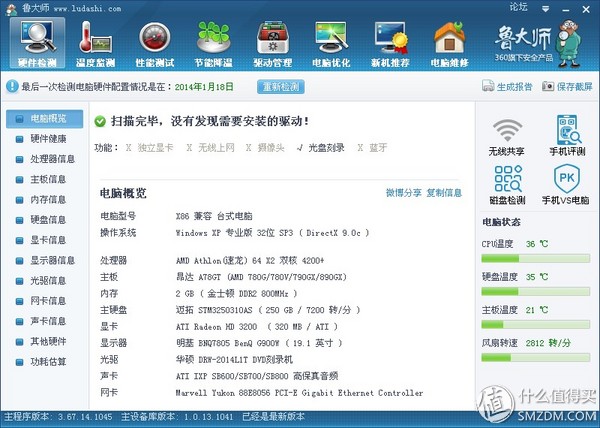The height and width of the screenshot is (428, 600).
Task: Click the 光盘刻录 feature indicator
Action: [321, 148]
